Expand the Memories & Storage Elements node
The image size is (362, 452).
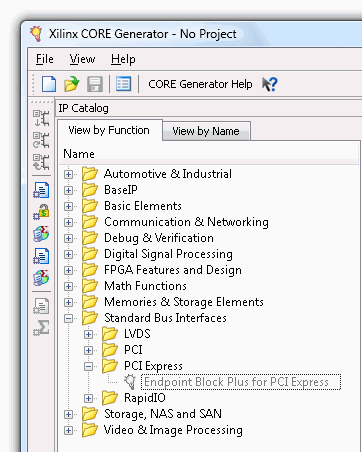(68, 302)
